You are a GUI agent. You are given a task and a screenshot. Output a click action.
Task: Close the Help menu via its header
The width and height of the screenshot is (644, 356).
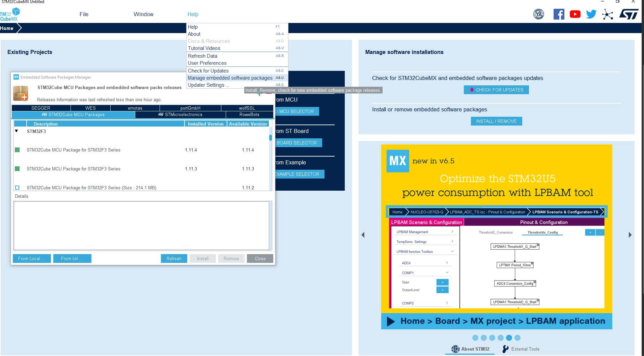click(193, 14)
